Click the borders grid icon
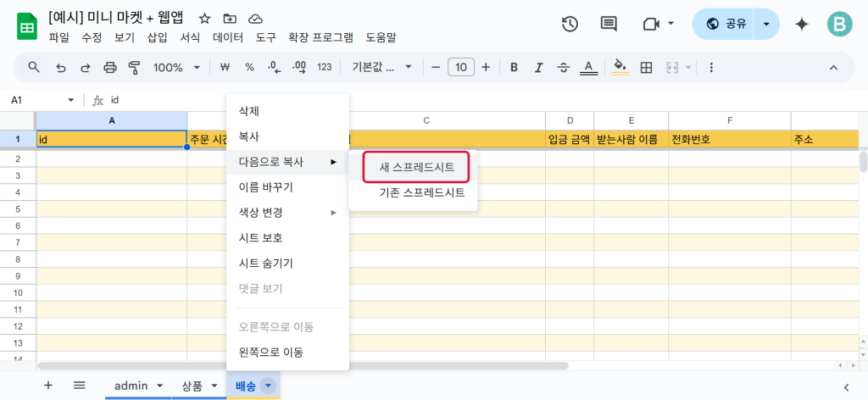This screenshot has height=400, width=868. (x=646, y=67)
